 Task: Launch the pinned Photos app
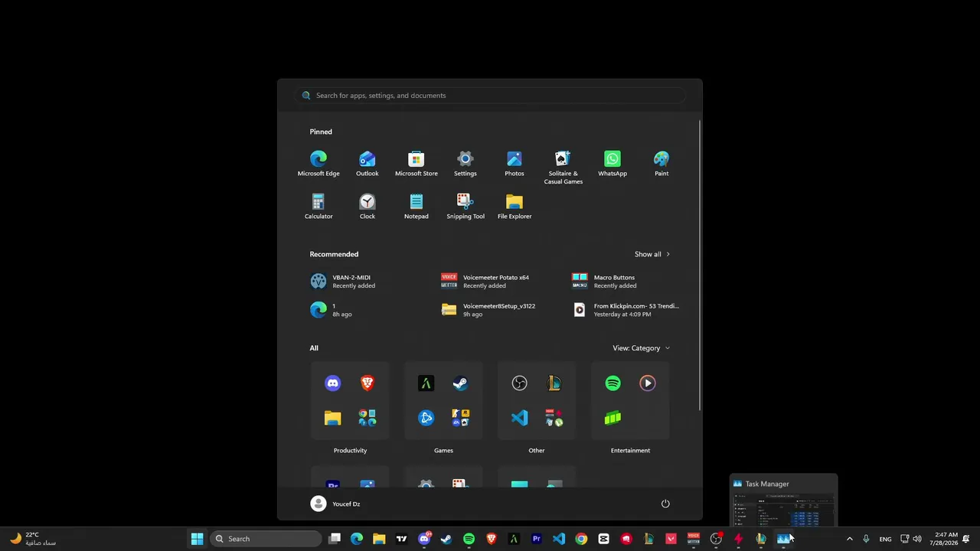point(514,164)
